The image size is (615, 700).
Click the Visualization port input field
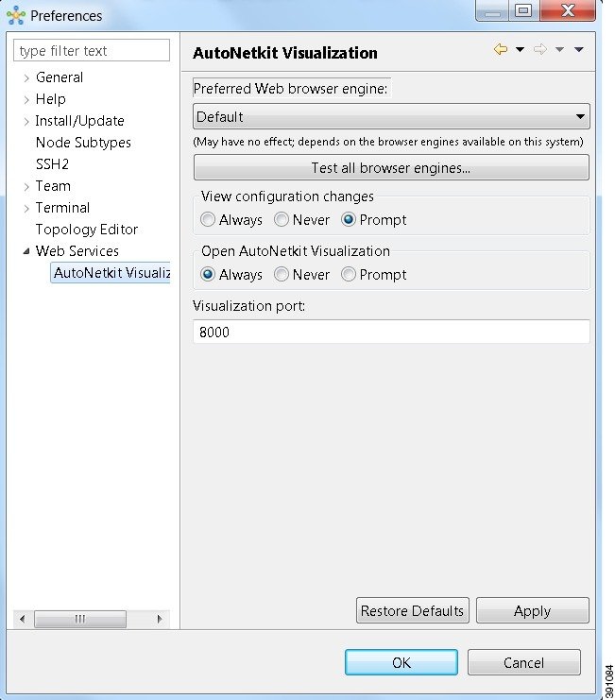(x=391, y=332)
